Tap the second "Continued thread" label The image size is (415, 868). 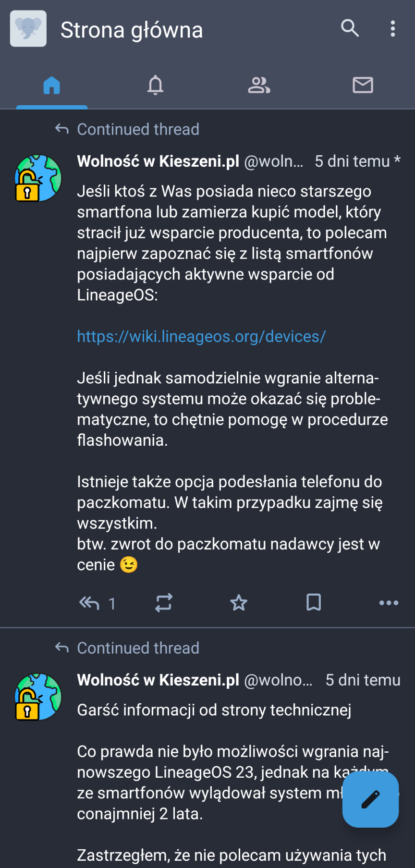138,648
